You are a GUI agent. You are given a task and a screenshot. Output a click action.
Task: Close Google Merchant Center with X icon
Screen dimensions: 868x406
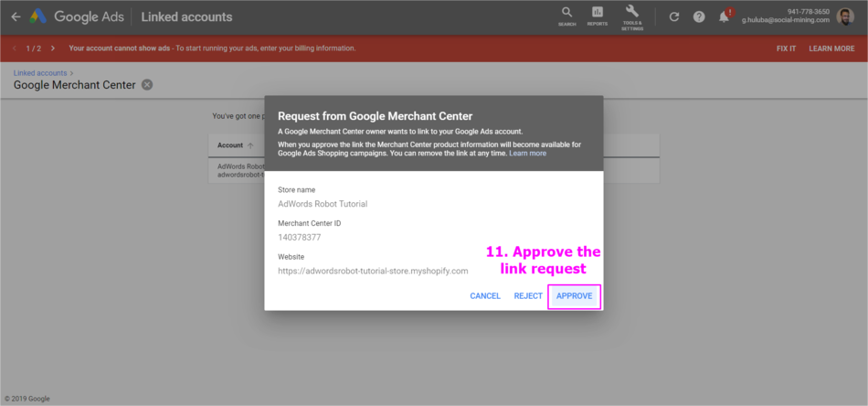[147, 85]
